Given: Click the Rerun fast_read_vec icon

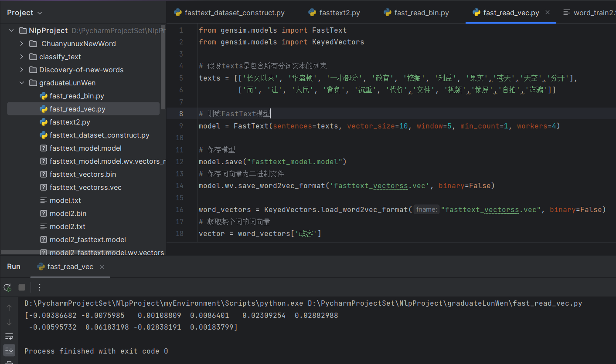Looking at the screenshot, I should point(7,287).
